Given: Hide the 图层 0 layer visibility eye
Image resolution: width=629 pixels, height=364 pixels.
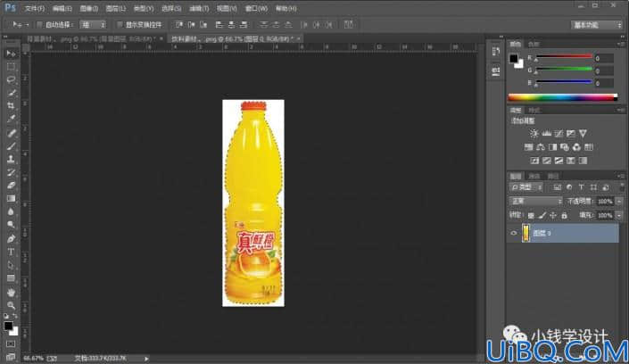Looking at the screenshot, I should [514, 233].
